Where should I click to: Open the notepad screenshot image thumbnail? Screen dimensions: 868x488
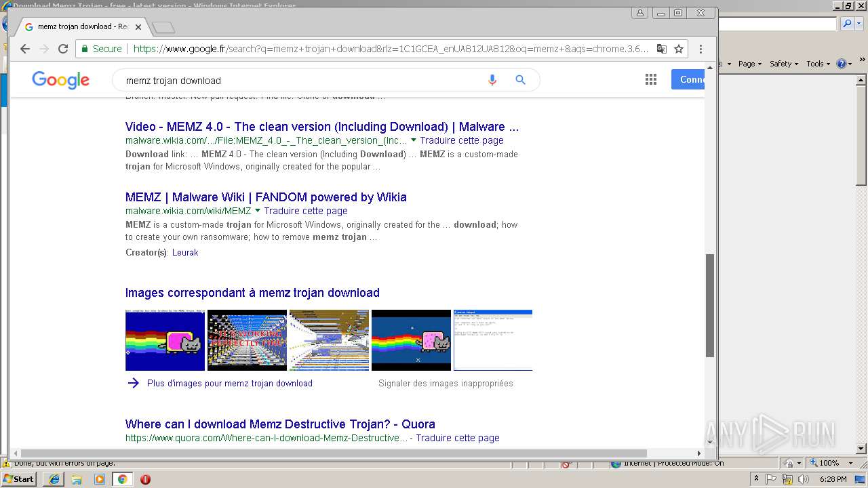pyautogui.click(x=493, y=340)
